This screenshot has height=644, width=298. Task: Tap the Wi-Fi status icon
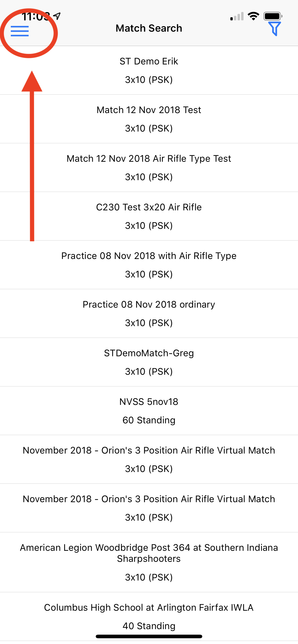point(253,16)
